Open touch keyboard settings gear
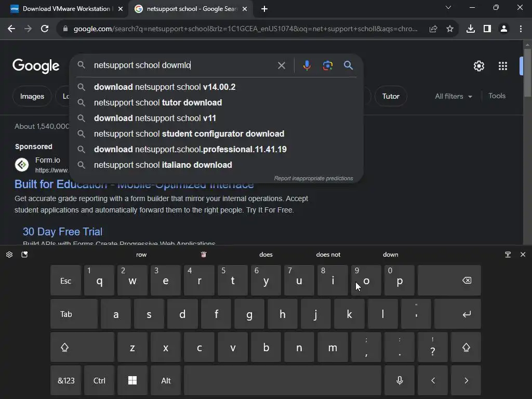 9,255
